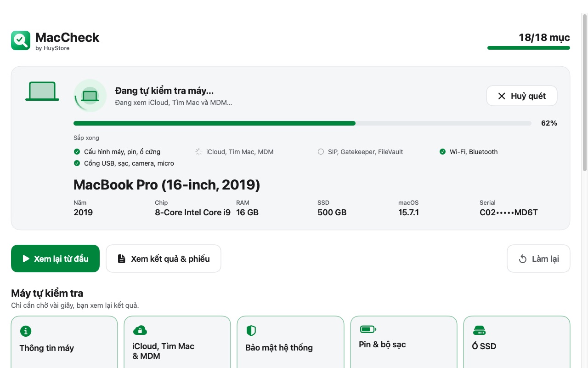Open the Bảo mật hệ thống card
The height and width of the screenshot is (368, 588).
click(290, 342)
